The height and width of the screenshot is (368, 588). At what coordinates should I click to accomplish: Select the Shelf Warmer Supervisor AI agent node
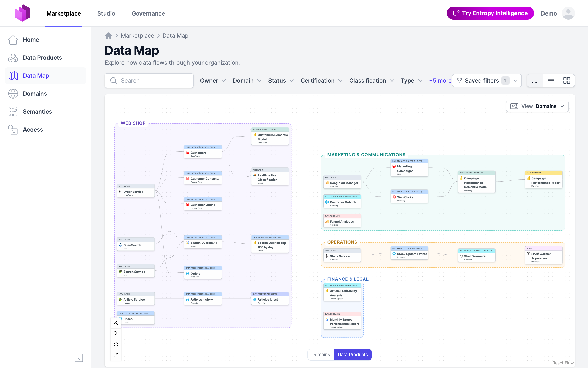pos(543,255)
